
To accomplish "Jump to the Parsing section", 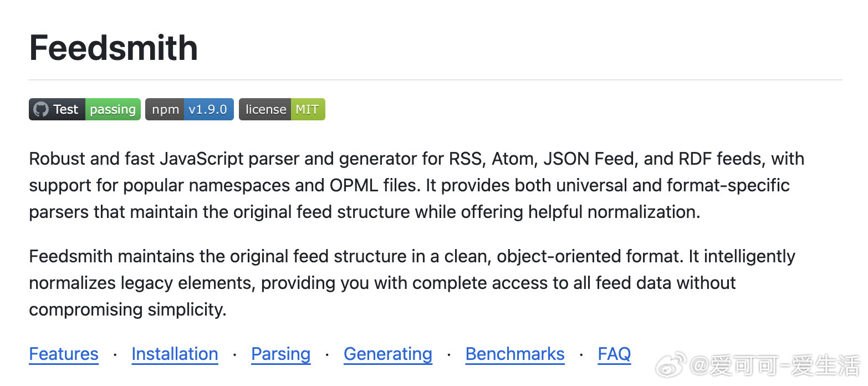I will coord(281,354).
